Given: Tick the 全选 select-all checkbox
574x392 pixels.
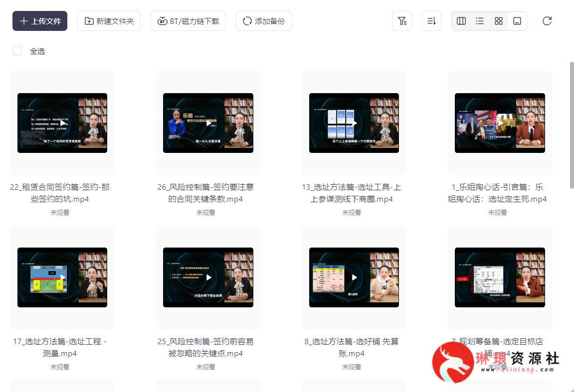Looking at the screenshot, I should coord(17,51).
